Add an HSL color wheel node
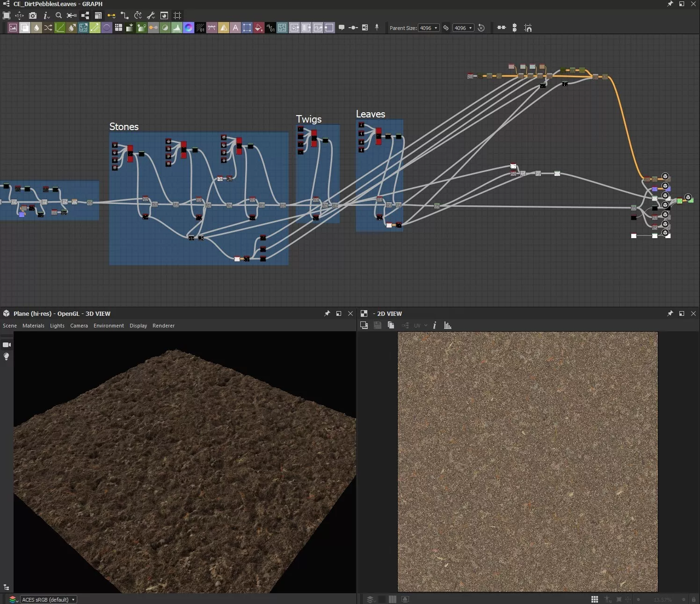Screen dimensions: 700x604 [189, 28]
